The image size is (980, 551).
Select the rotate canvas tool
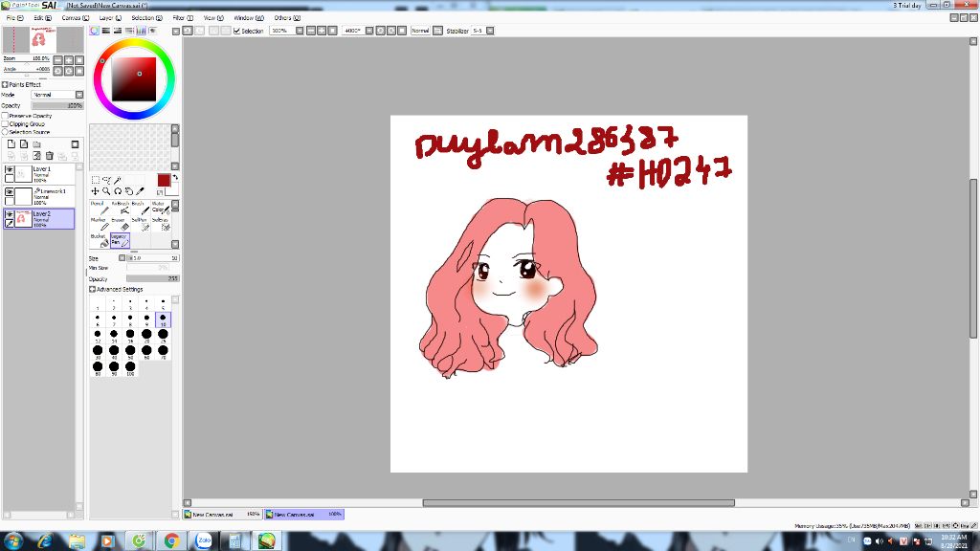point(118,191)
